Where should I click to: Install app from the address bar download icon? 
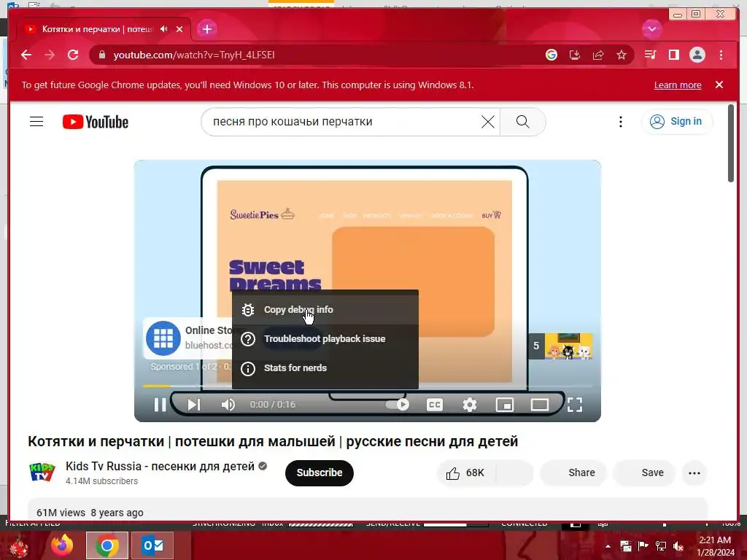click(x=575, y=55)
